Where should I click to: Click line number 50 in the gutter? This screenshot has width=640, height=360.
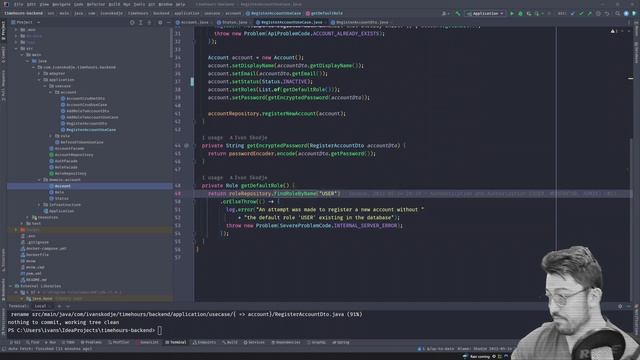[x=178, y=202]
